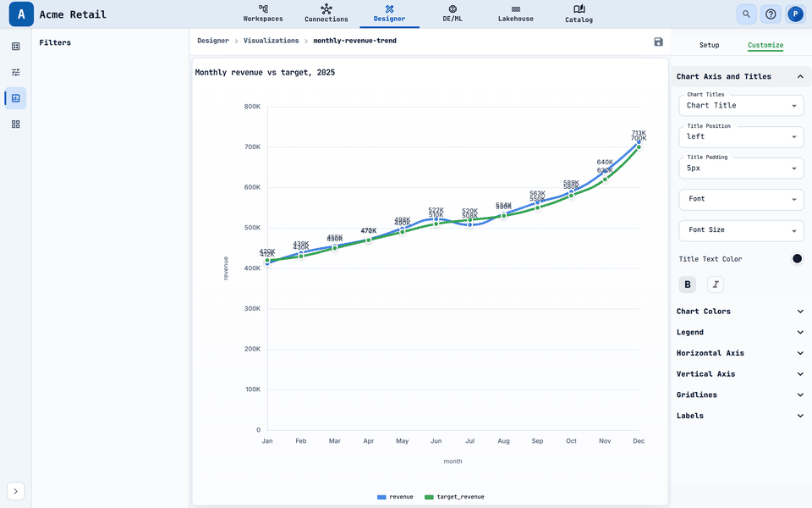Click the Dec revenue data point 713K
The image size is (812, 508).
click(639, 141)
